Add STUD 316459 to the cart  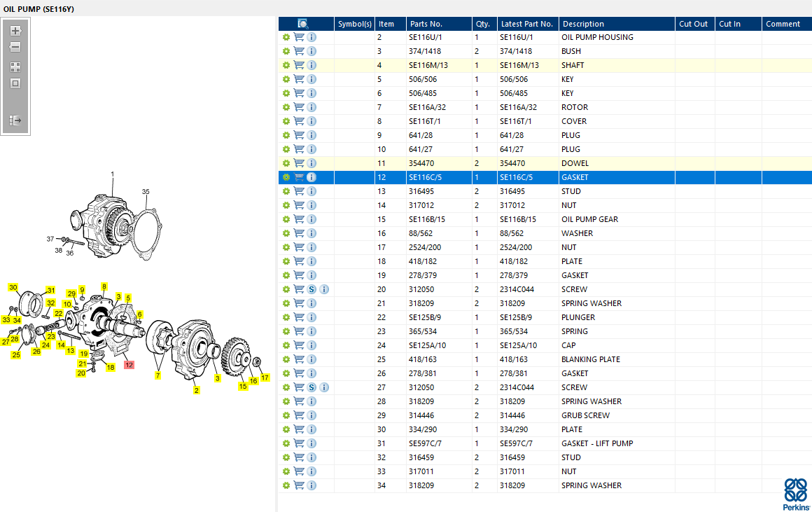click(x=299, y=457)
